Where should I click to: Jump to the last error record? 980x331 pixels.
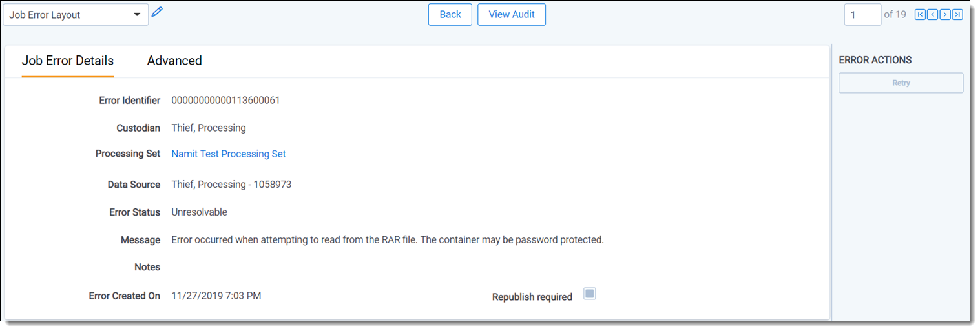pos(957,15)
